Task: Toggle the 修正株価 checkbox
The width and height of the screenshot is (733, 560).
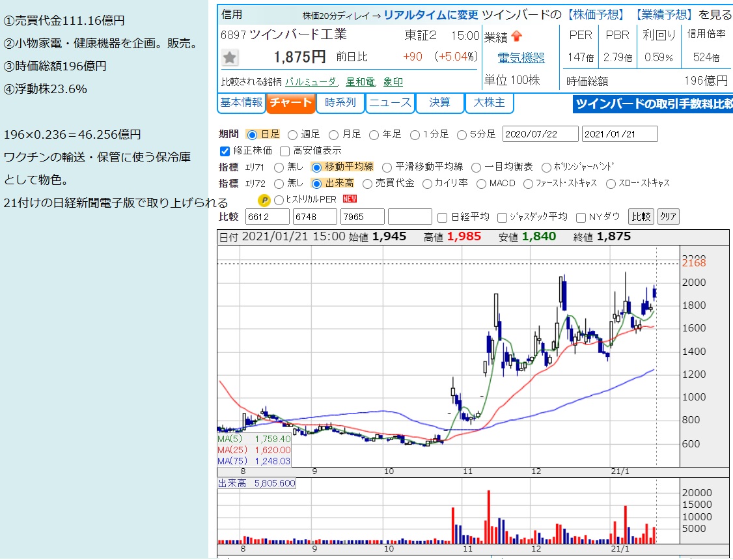Action: (225, 151)
